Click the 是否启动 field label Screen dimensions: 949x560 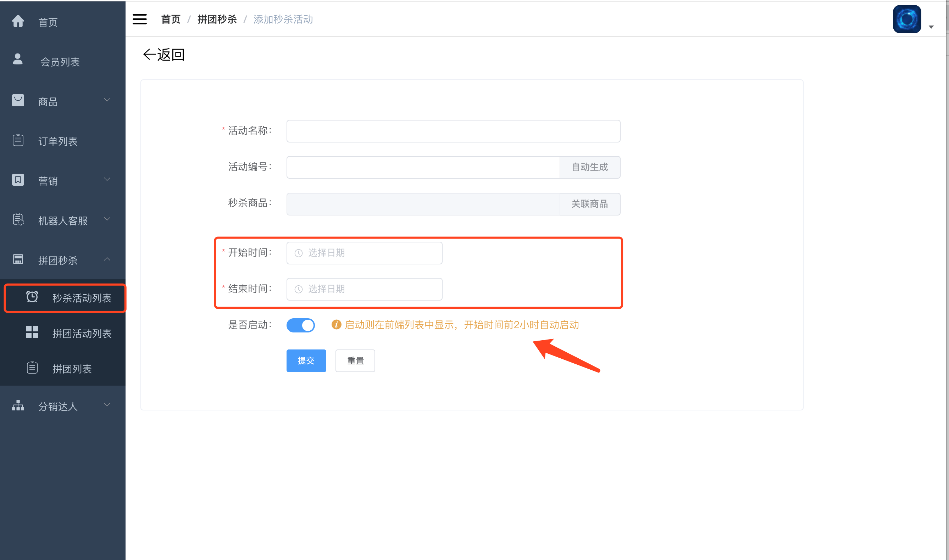[x=250, y=325]
